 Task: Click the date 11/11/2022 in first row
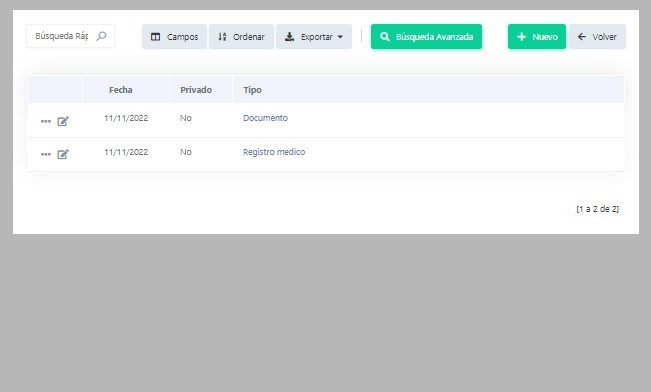[x=126, y=118]
